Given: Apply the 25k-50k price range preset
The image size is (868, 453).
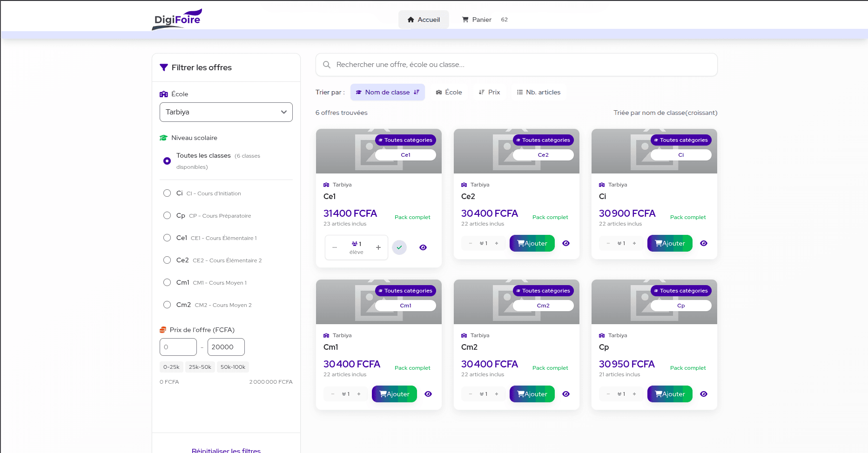Looking at the screenshot, I should tap(200, 367).
